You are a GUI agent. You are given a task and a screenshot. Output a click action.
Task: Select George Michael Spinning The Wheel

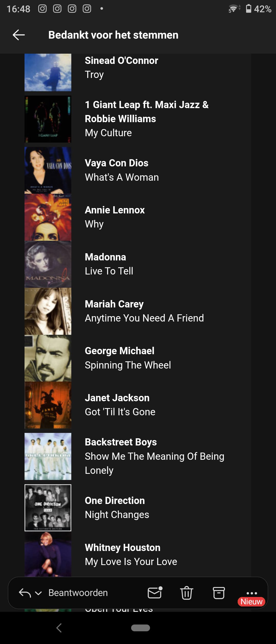click(128, 358)
